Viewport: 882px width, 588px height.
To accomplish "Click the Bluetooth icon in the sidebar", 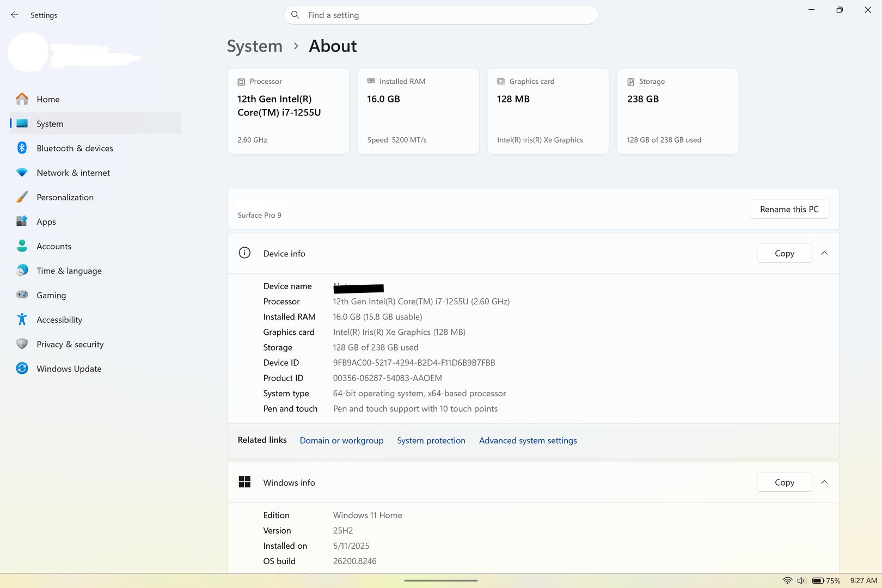I will click(22, 148).
